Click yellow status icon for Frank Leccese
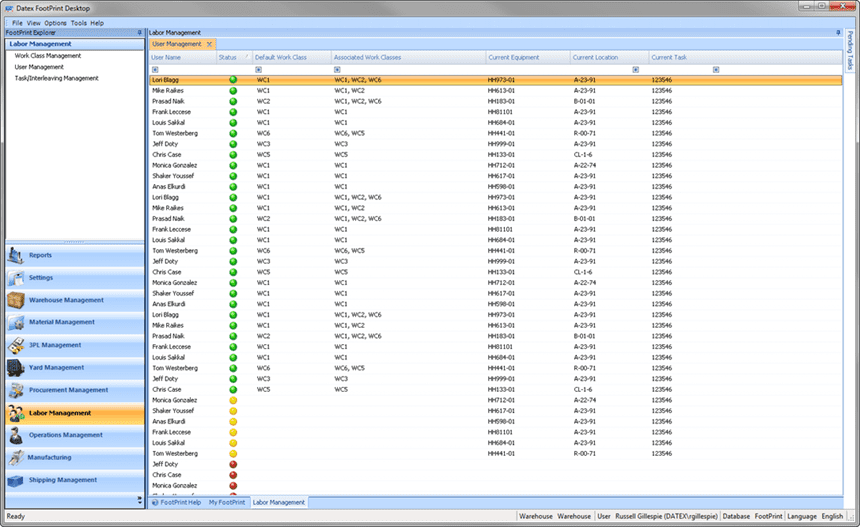The height and width of the screenshot is (527, 860). tap(233, 432)
